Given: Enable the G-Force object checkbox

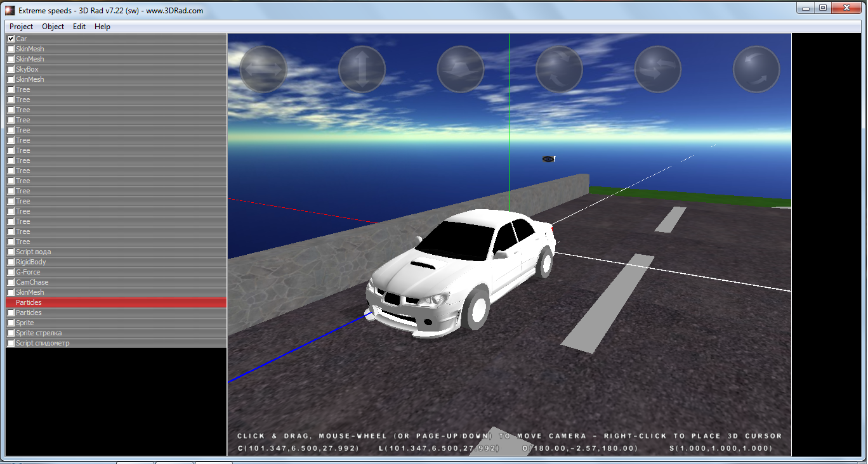Looking at the screenshot, I should coord(11,272).
